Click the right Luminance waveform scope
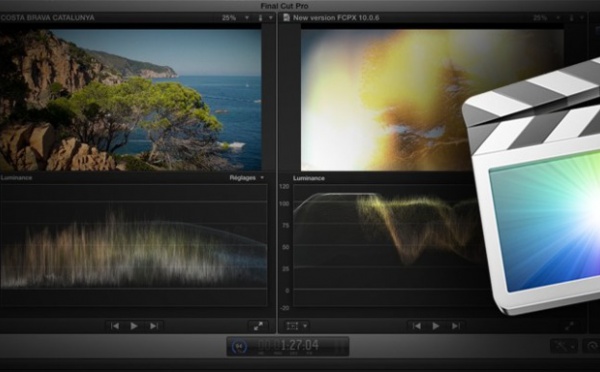This screenshot has height=372, width=600. pyautogui.click(x=386, y=245)
